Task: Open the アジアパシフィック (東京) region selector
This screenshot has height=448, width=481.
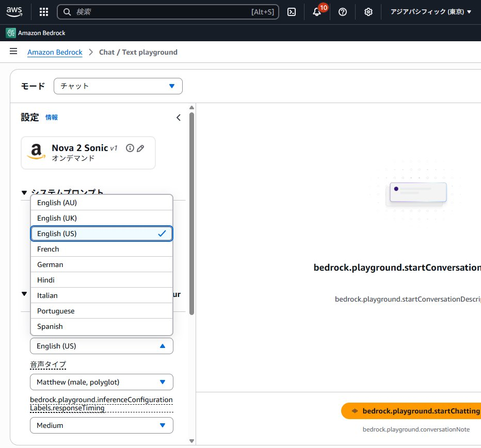Action: (x=431, y=12)
